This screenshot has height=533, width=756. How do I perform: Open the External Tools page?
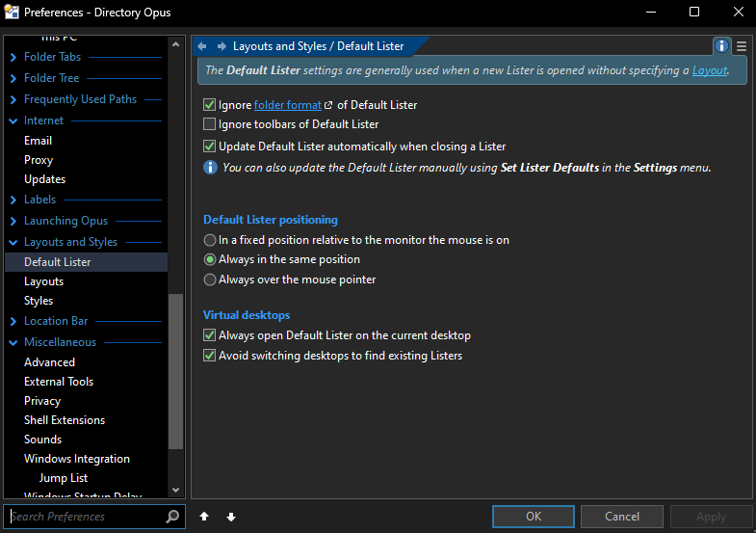click(87, 382)
